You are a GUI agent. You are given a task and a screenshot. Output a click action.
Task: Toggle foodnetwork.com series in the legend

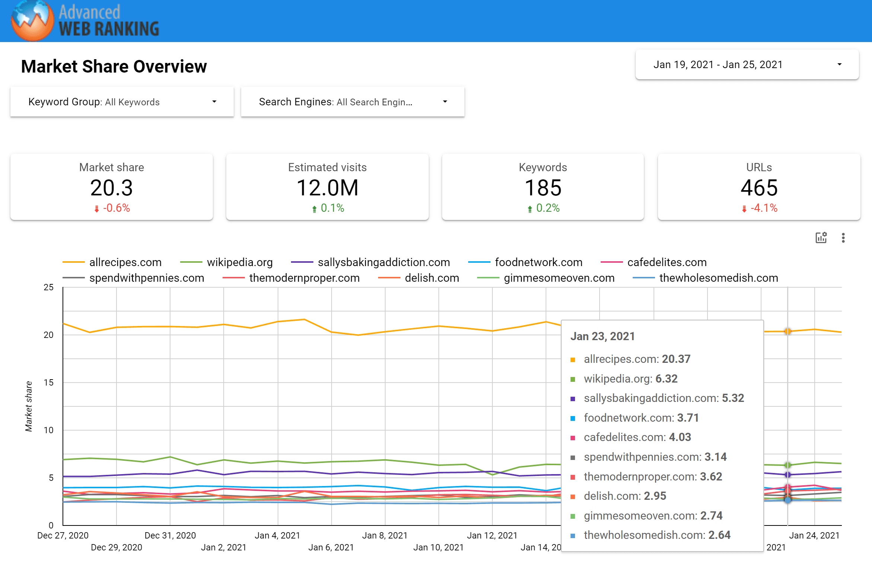(526, 262)
